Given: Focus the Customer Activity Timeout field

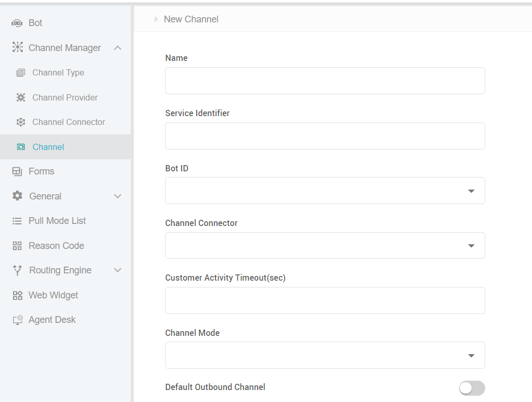Looking at the screenshot, I should [x=325, y=300].
